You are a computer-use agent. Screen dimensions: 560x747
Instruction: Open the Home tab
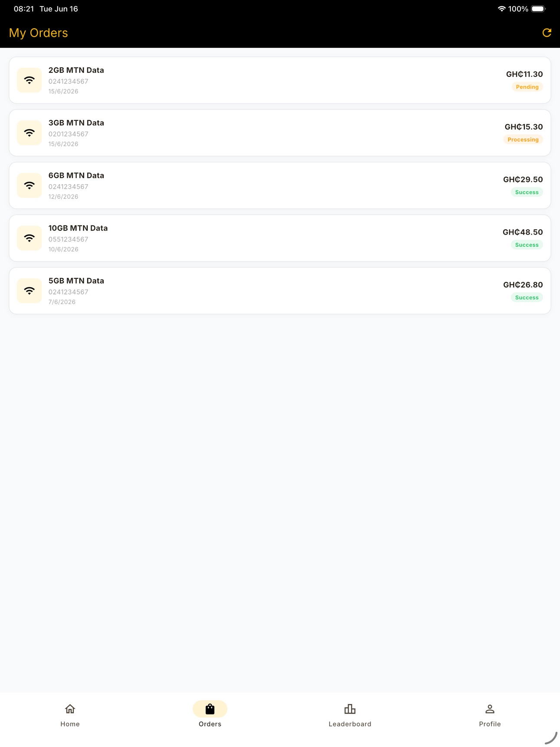pyautogui.click(x=70, y=715)
